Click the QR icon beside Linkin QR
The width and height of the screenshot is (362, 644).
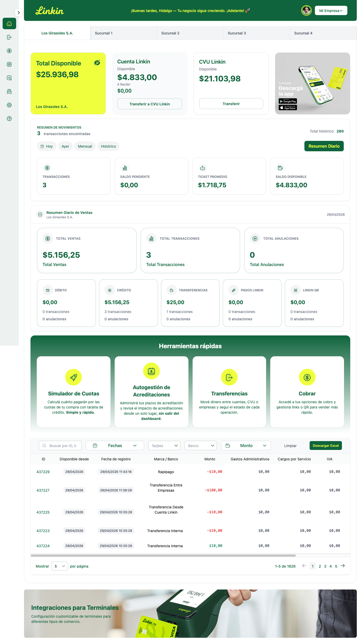296,290
